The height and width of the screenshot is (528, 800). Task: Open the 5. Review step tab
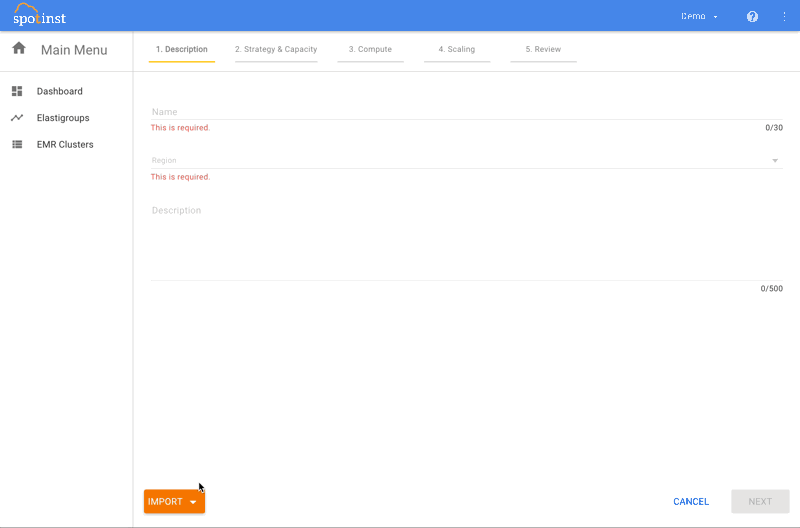point(543,49)
